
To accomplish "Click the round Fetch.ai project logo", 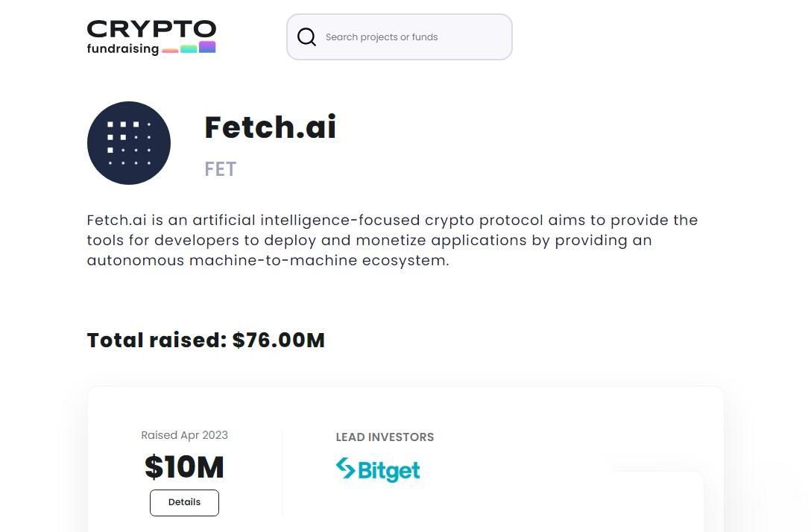I will 129,143.
